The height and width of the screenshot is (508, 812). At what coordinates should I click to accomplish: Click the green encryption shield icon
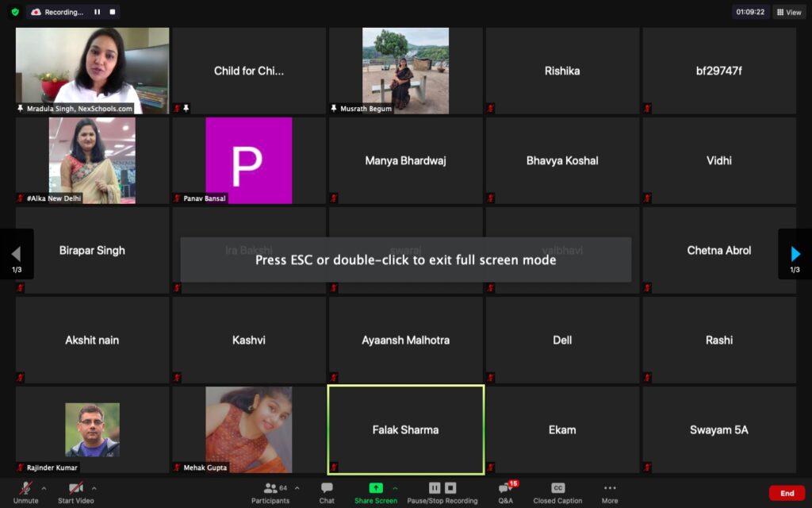[x=15, y=12]
